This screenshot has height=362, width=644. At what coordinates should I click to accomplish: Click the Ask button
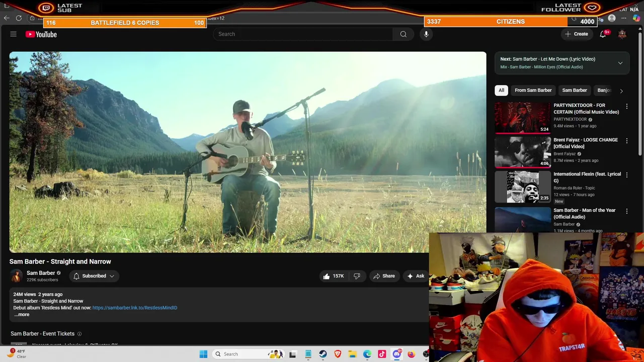(416, 276)
